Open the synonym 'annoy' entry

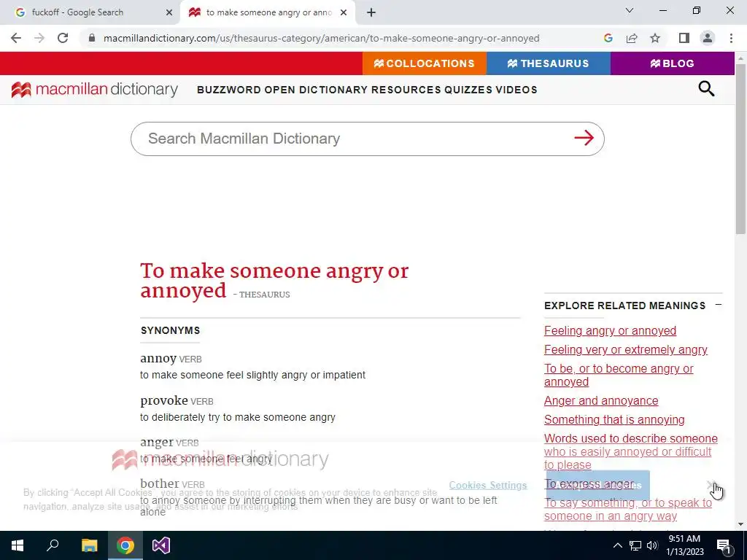[158, 358]
